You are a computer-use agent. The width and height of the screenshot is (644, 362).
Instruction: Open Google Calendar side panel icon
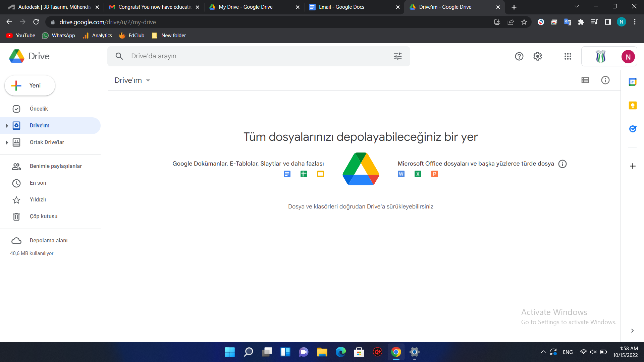633,82
